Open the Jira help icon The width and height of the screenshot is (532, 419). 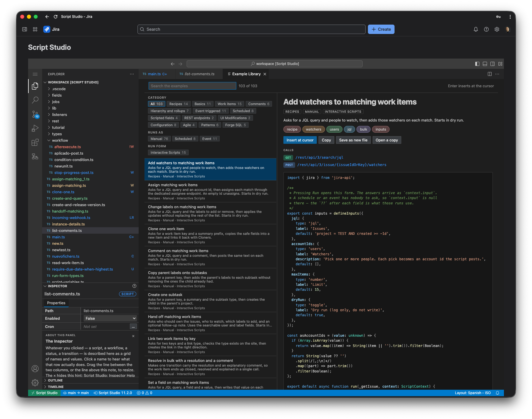click(486, 29)
